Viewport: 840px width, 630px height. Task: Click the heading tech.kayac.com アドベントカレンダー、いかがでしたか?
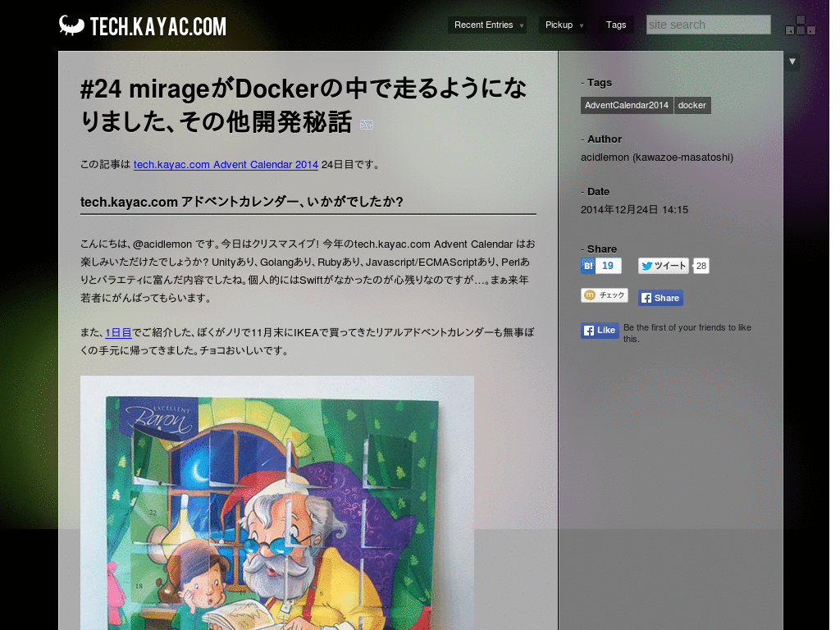(x=242, y=202)
